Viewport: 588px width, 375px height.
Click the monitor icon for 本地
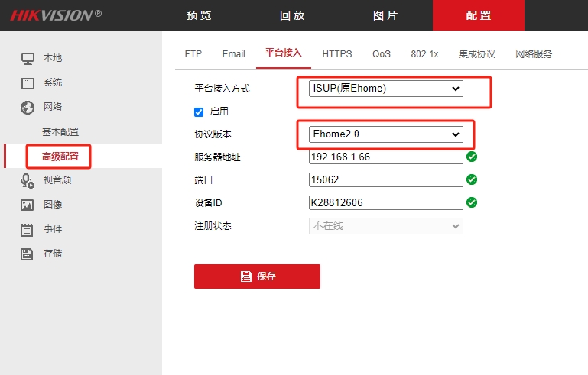pyautogui.click(x=28, y=58)
